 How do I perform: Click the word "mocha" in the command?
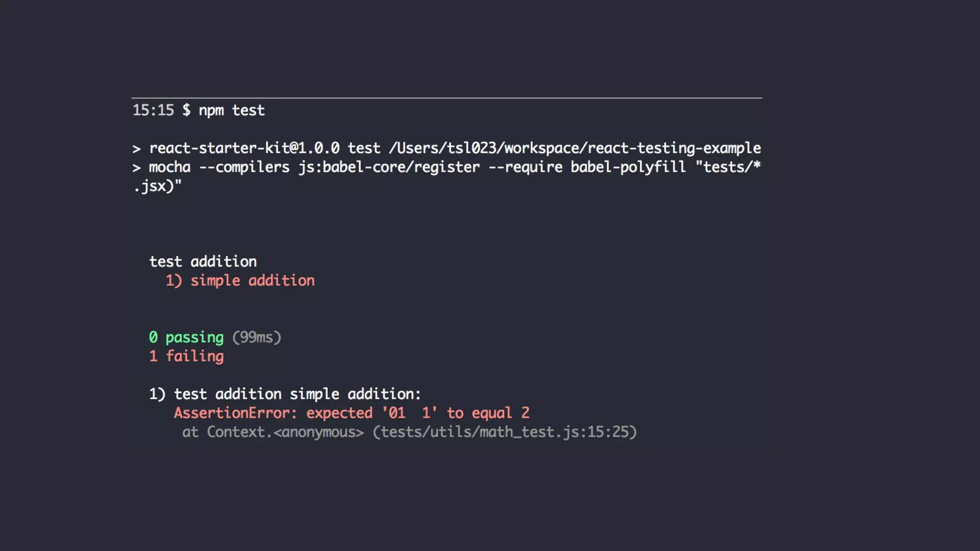169,167
